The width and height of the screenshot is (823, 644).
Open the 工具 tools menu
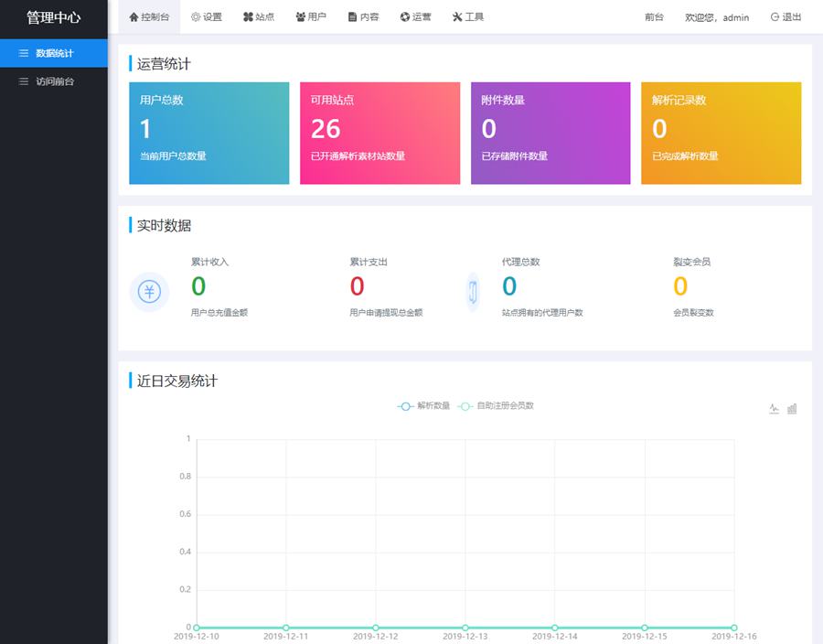(468, 16)
